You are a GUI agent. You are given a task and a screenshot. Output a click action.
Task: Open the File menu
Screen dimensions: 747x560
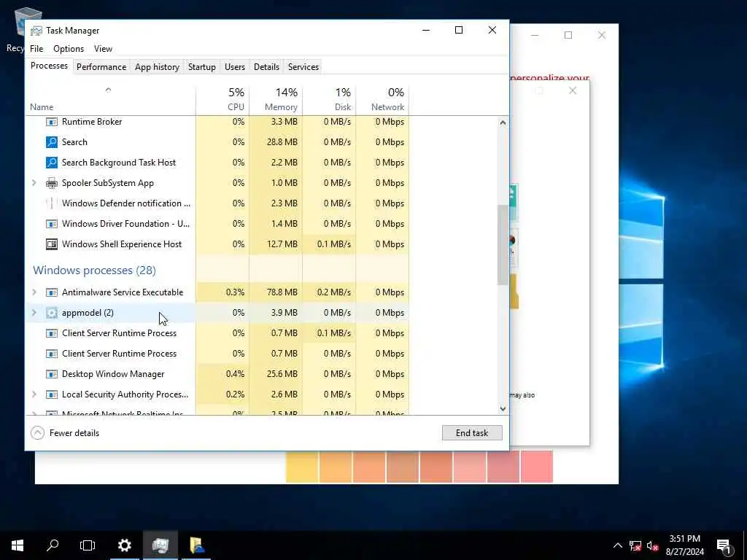coord(36,49)
